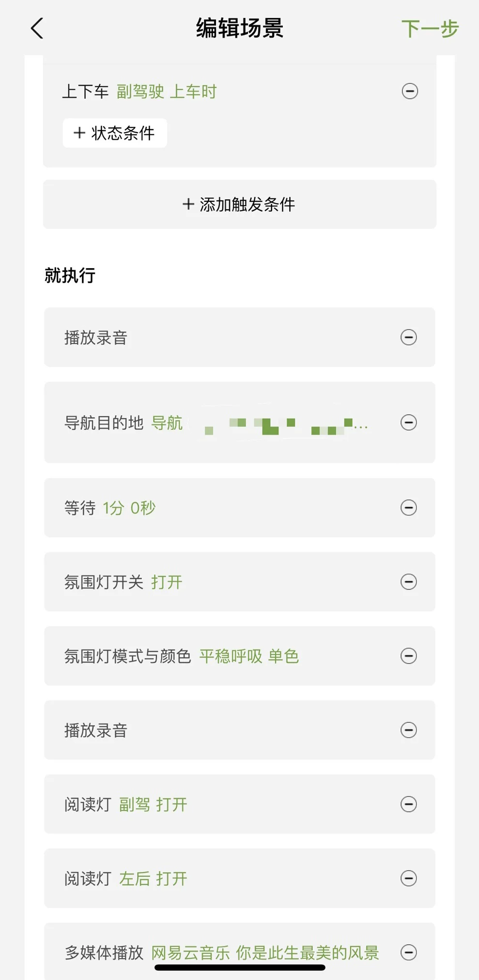
Task: Remove the second 播放录音 action
Action: point(408,730)
